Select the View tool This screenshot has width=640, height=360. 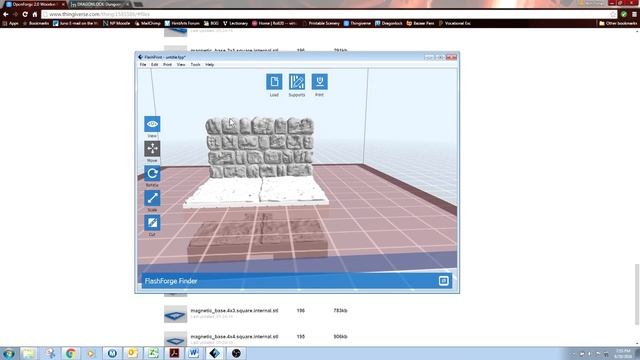tap(152, 124)
